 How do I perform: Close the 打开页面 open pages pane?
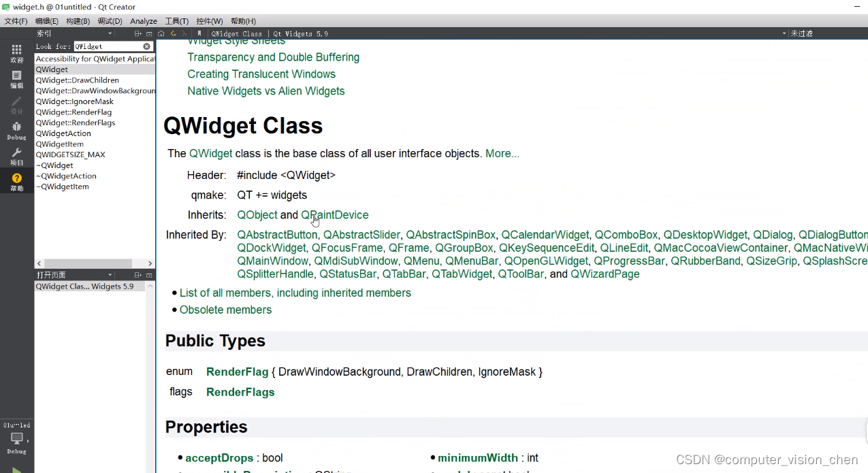tap(149, 275)
